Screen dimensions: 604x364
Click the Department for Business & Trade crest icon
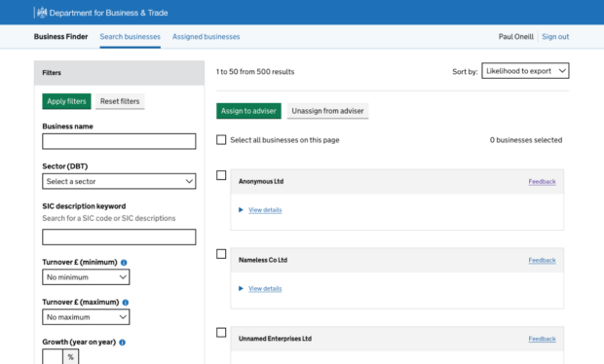pos(42,13)
